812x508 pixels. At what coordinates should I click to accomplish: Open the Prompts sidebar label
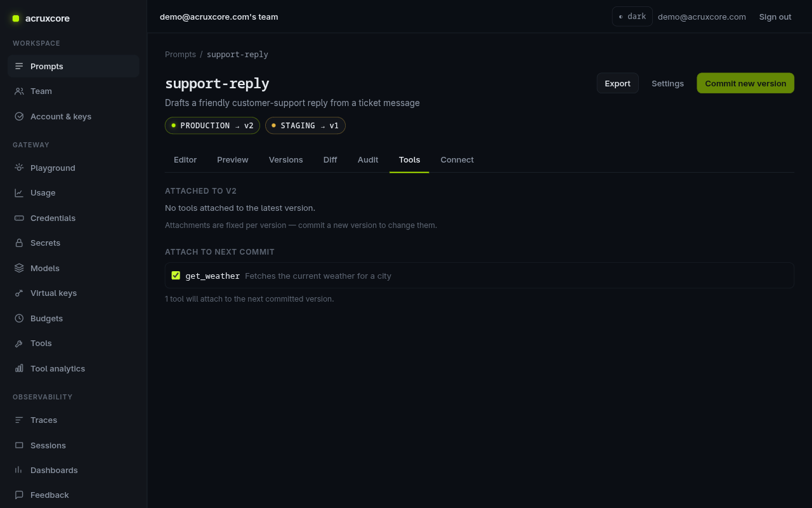47,66
